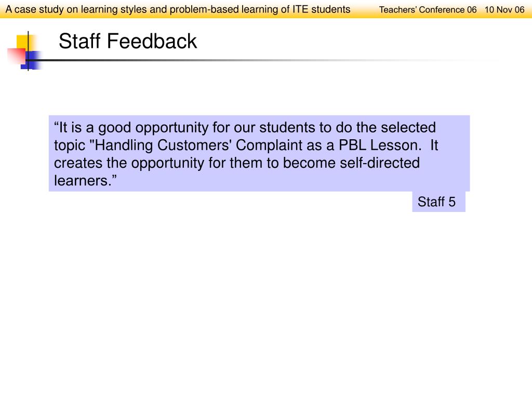Click "Teachers' Conference 06" in the header
The width and height of the screenshot is (532, 399).
pos(428,9)
